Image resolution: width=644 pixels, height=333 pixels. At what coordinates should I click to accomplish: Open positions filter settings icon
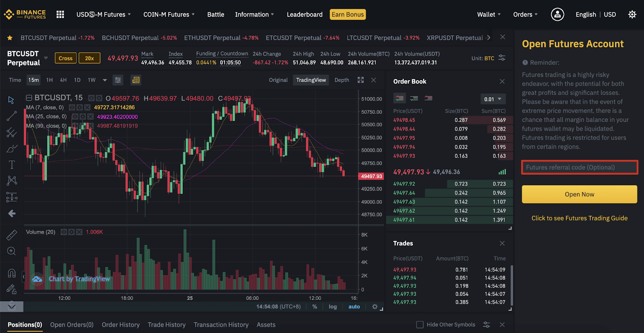(487, 325)
